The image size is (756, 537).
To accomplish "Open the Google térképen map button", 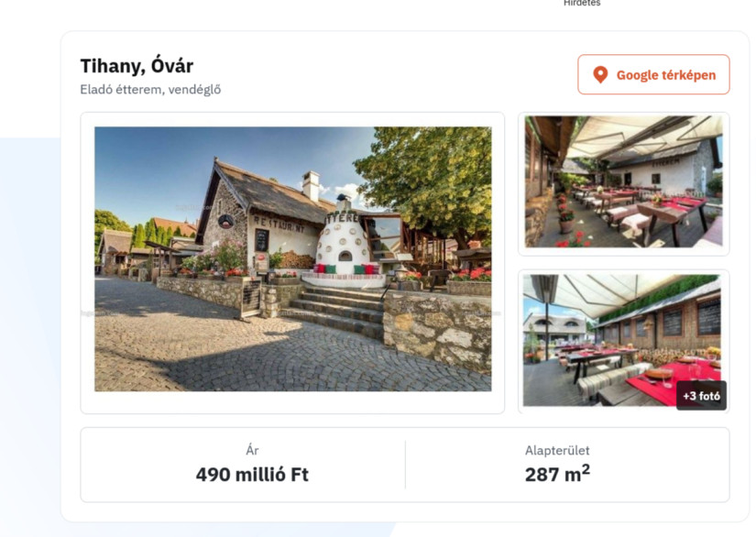I will pyautogui.click(x=653, y=75).
